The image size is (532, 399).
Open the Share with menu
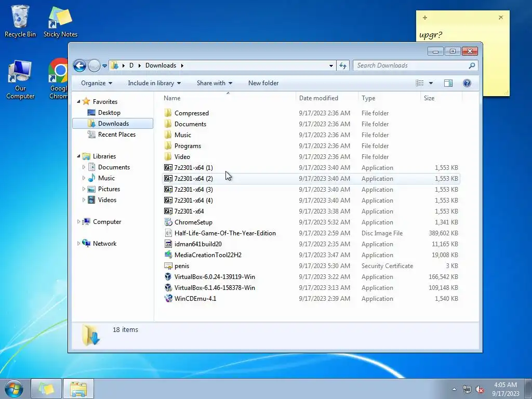(215, 83)
